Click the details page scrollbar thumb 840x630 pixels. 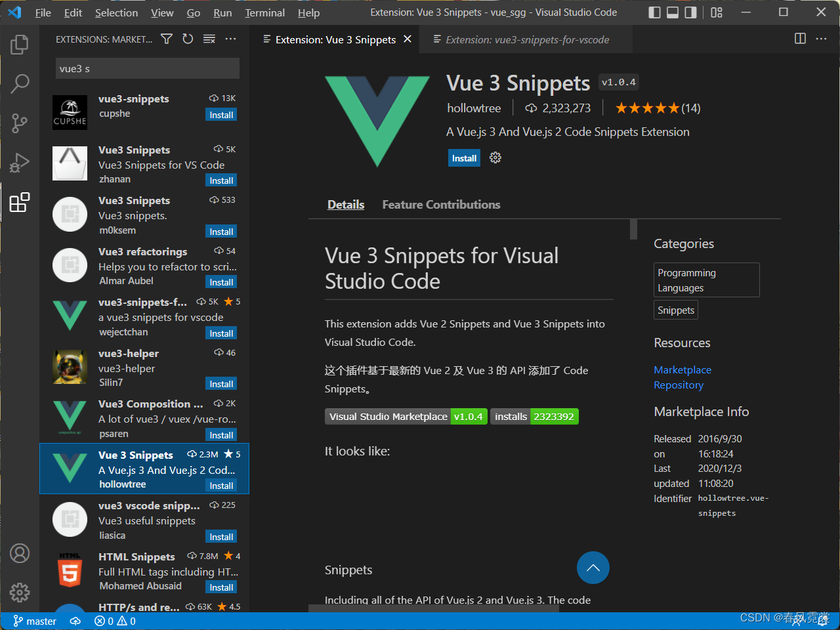tap(633, 229)
